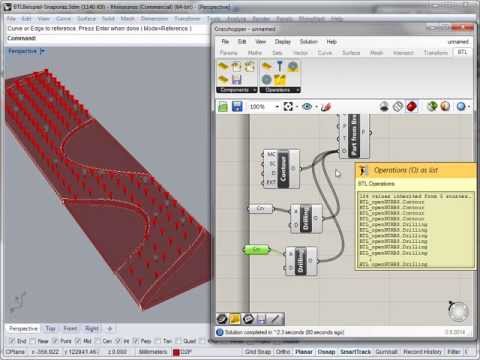Screen dimensions: 480x360
Task: Lower left beam icon in Components panel
Action: coord(223,80)
